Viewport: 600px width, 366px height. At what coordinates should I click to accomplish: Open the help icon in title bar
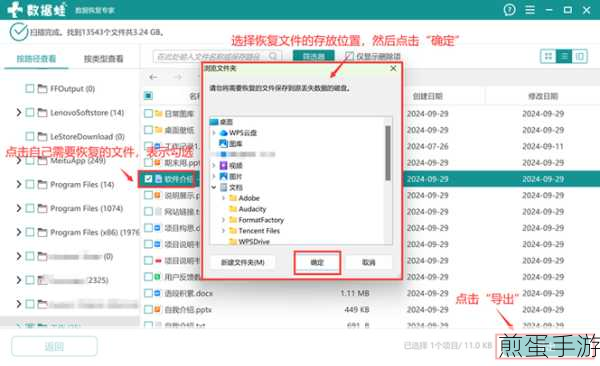[509, 10]
